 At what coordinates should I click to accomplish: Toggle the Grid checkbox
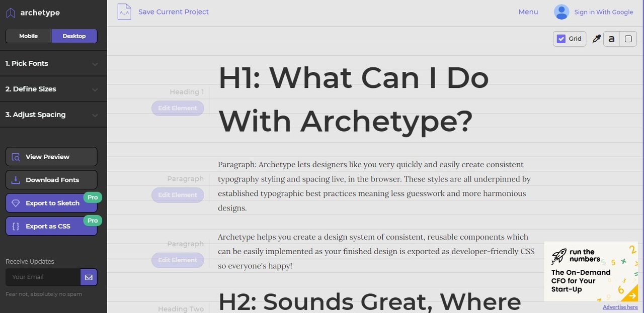(561, 39)
